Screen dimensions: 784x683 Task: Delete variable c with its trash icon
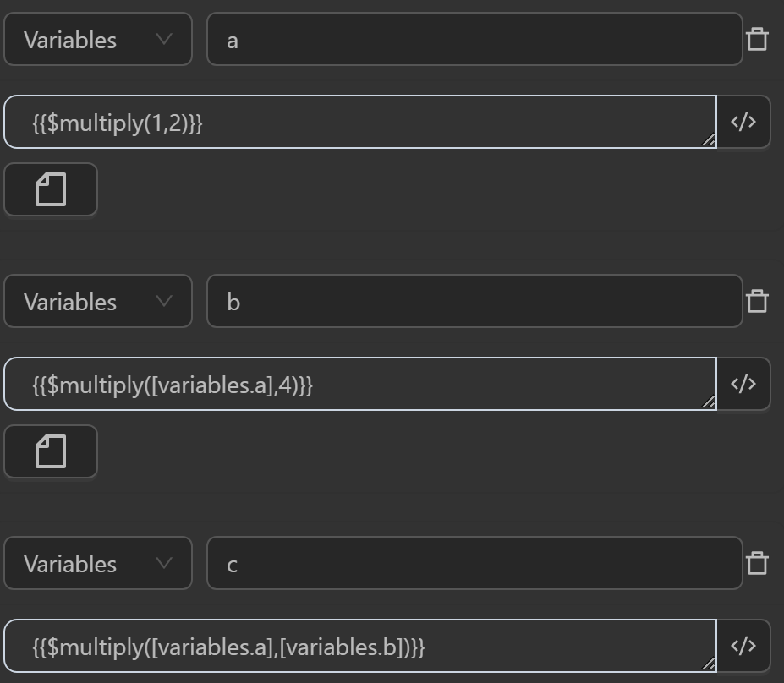tap(757, 564)
